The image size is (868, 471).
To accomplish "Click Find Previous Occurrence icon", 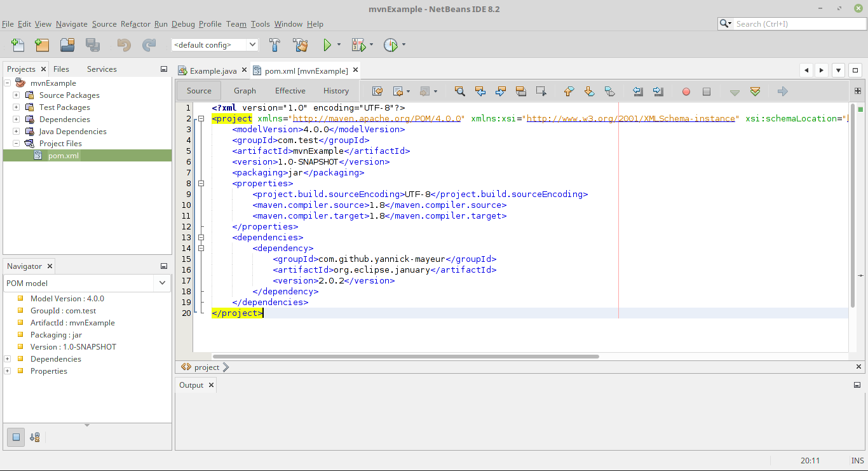I will [480, 92].
